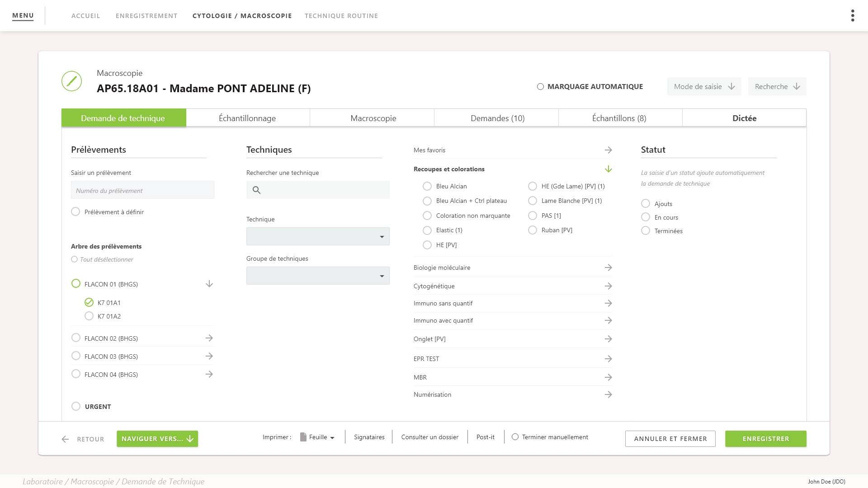Viewport: 868px width, 488px height.
Task: Select K7 01A2 sample
Action: (89, 316)
